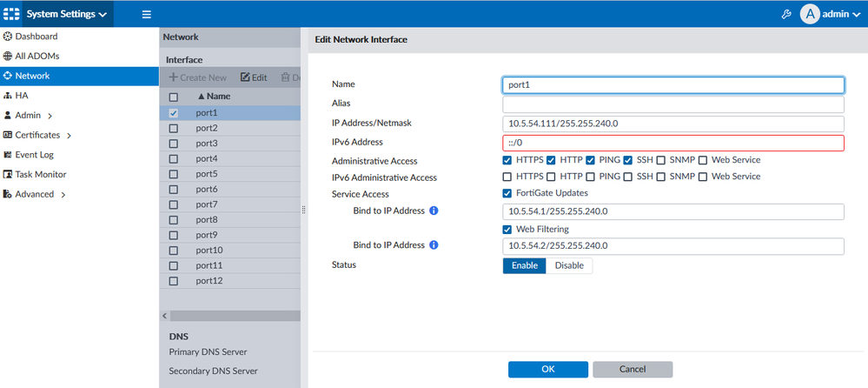868x388 pixels.
Task: Click the Alias input field
Action: click(673, 104)
